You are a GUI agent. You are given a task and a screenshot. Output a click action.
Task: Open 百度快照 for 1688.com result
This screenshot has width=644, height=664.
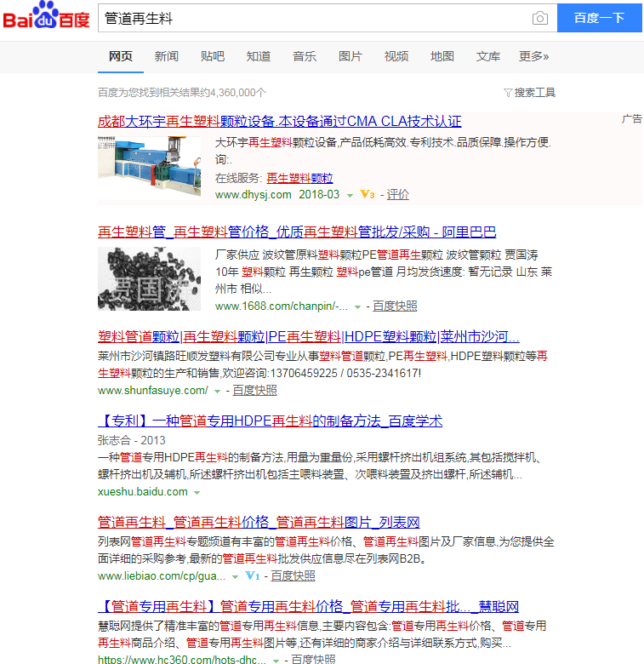395,306
